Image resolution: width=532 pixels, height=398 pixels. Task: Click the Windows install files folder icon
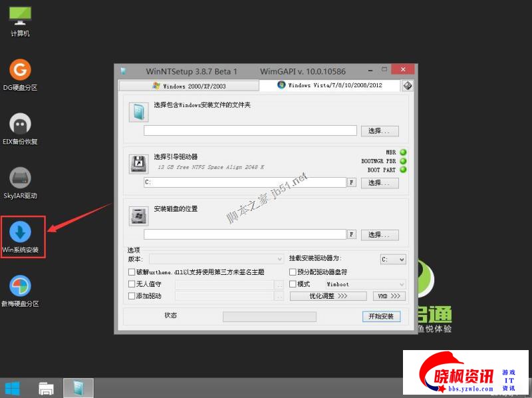point(139,112)
